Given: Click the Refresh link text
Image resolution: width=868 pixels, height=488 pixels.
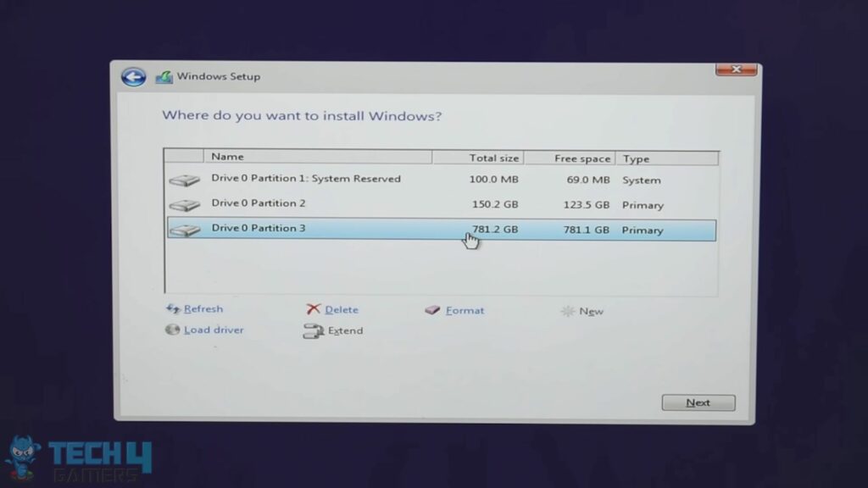Looking at the screenshot, I should point(201,308).
